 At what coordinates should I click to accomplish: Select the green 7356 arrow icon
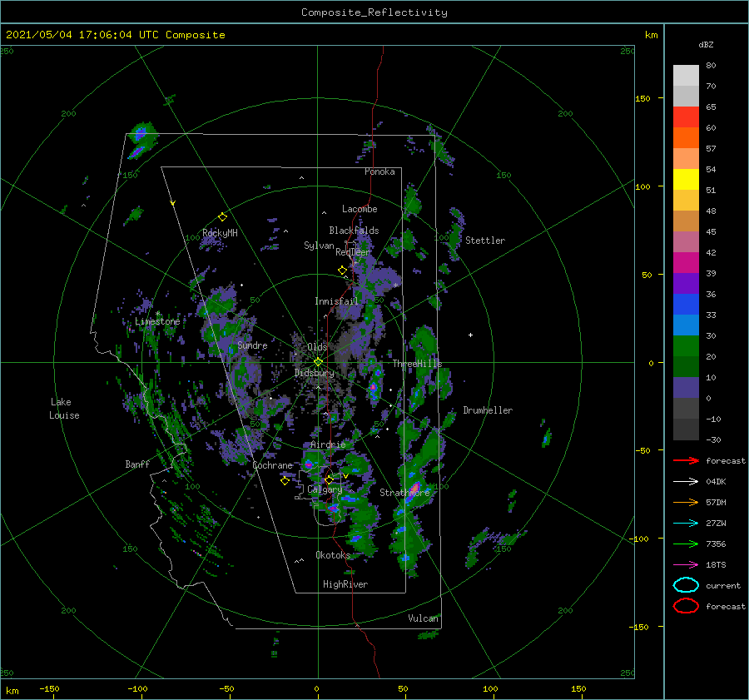tap(686, 544)
